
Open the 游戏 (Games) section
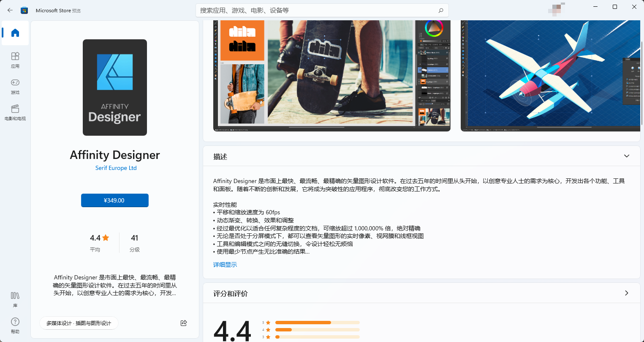point(15,86)
